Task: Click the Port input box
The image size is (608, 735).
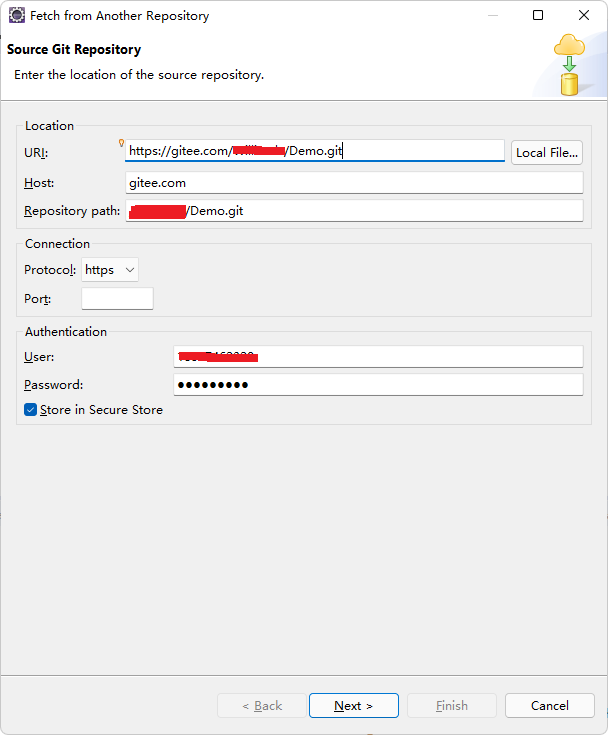Action: 117,299
